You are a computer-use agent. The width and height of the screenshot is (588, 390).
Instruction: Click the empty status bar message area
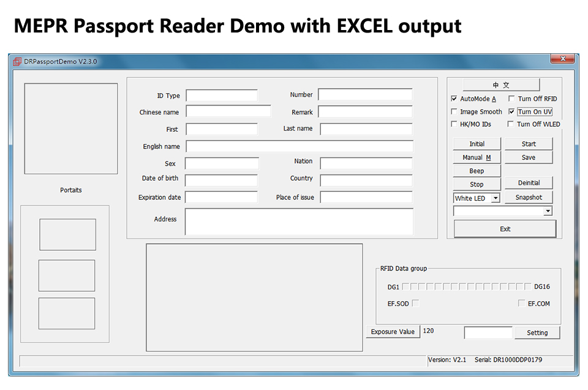(x=223, y=361)
